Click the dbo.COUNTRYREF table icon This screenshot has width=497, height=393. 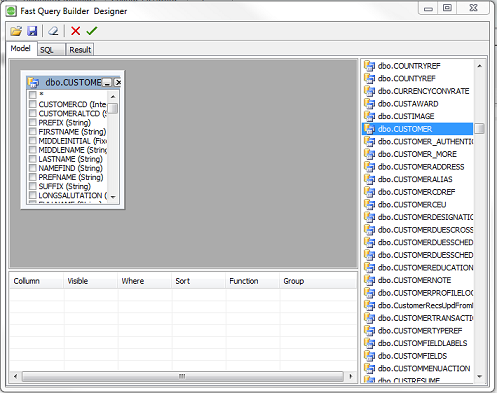point(369,66)
